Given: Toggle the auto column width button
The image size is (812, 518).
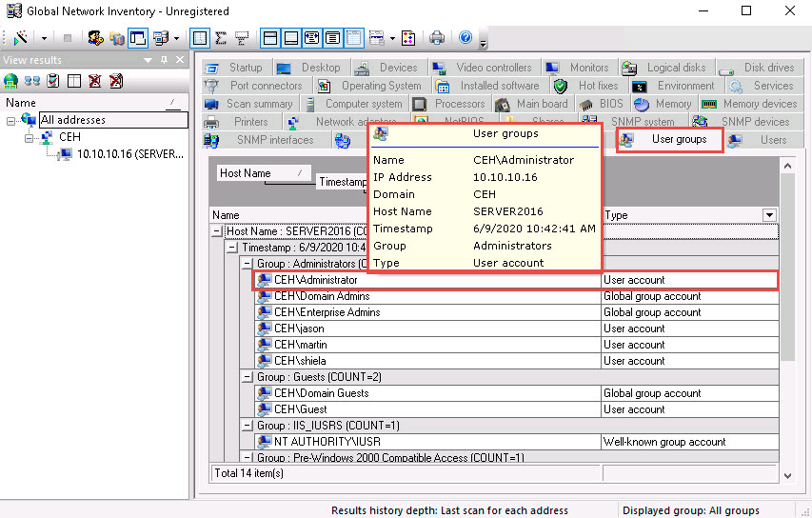Looking at the screenshot, I should 311,38.
